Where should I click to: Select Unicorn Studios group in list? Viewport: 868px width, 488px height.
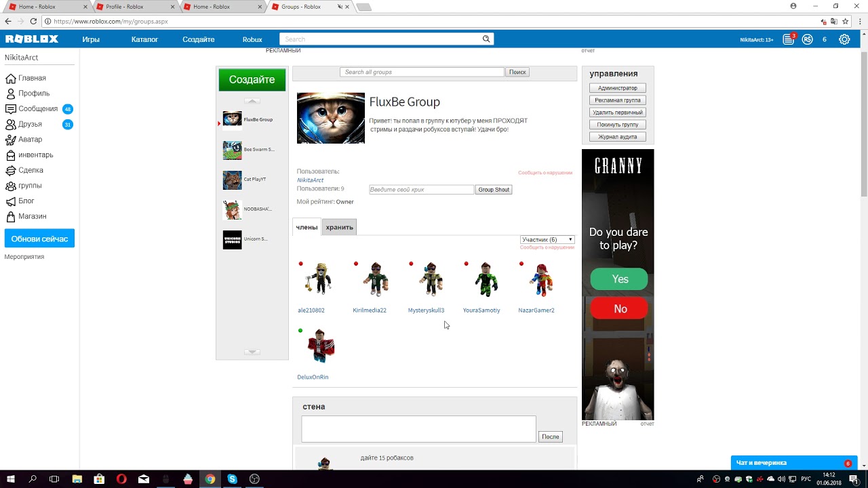245,239
